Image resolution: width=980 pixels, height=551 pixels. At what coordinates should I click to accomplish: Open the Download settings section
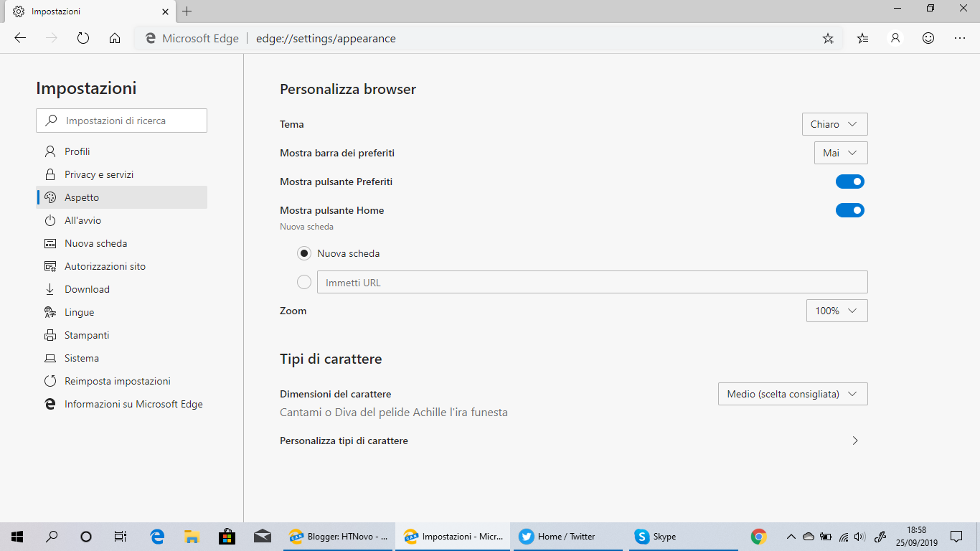122,289
